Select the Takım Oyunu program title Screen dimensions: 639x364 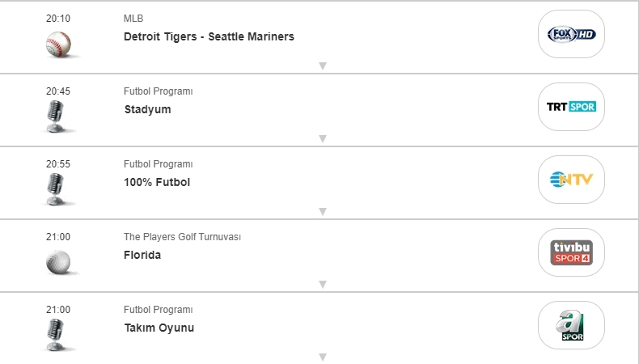click(159, 328)
